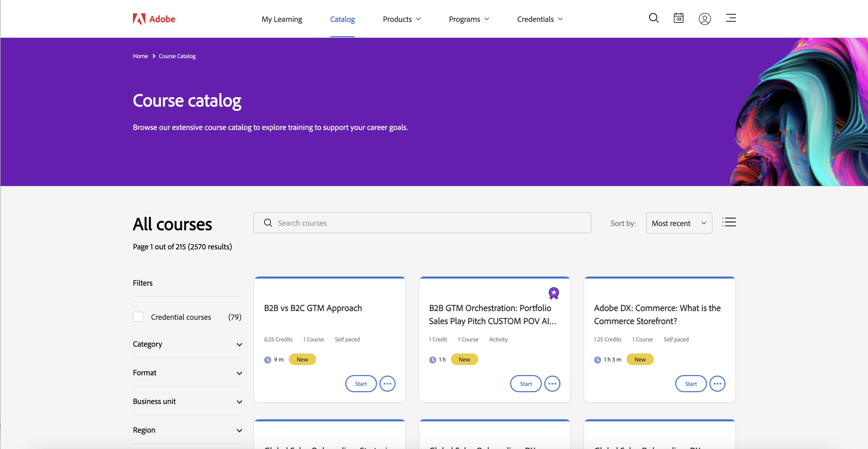This screenshot has width=868, height=449.
Task: Open the Products dropdown menu
Action: [x=402, y=19]
